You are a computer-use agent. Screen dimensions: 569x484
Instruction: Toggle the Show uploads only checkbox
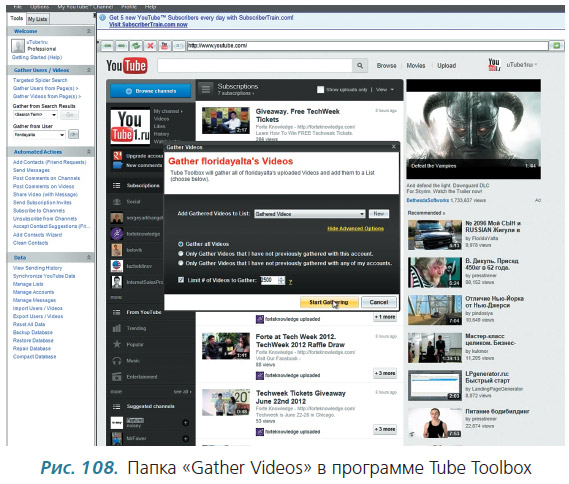click(320, 89)
